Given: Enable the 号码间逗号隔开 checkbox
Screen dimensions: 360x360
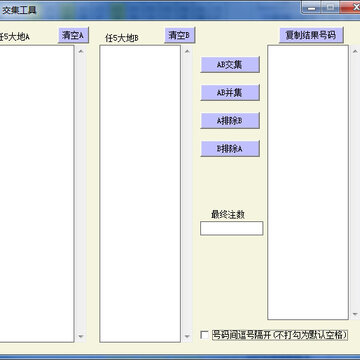Looking at the screenshot, I should pyautogui.click(x=205, y=335).
